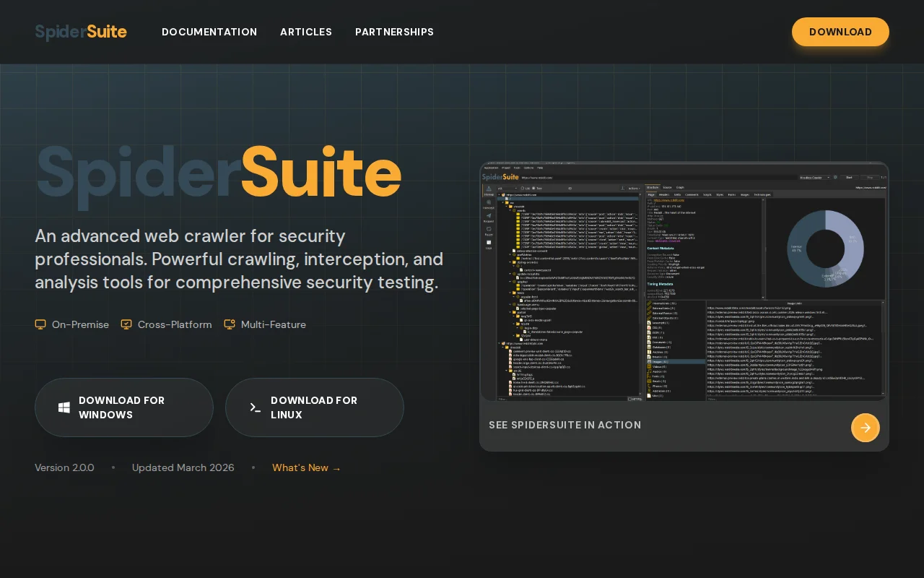Click the Cross-Platform icon
Viewport: 924px width, 578px height.
pos(126,324)
